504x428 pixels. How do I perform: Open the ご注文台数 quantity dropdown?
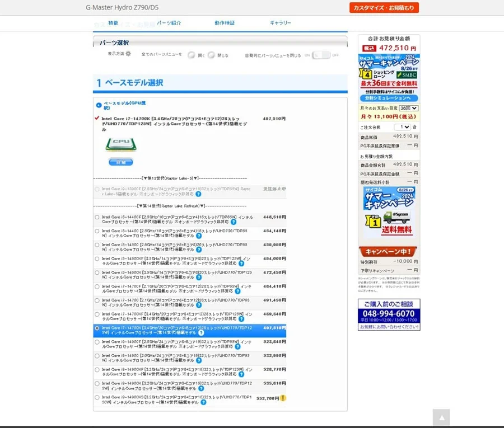[402, 127]
